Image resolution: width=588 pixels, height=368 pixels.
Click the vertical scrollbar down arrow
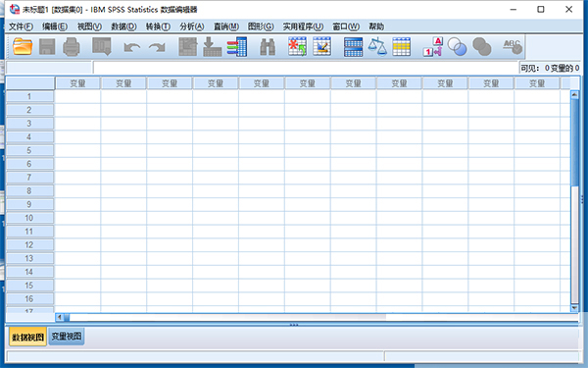coord(574,308)
